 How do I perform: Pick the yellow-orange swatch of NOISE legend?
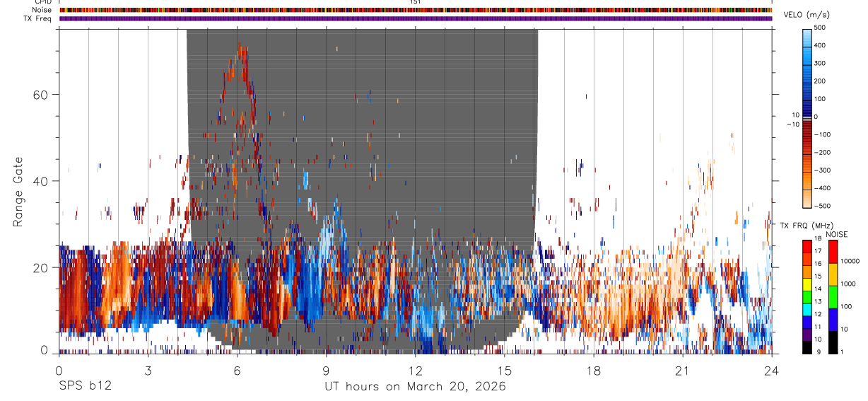pos(833,274)
